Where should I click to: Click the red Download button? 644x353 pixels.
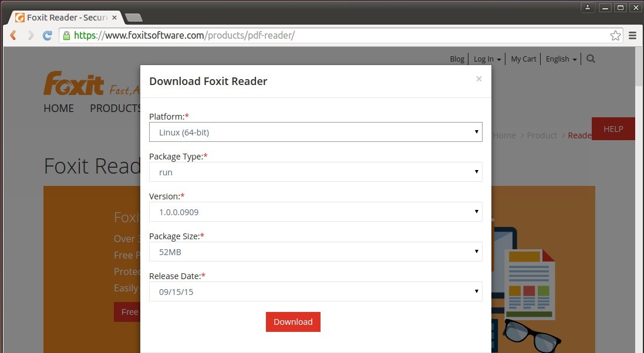293,322
